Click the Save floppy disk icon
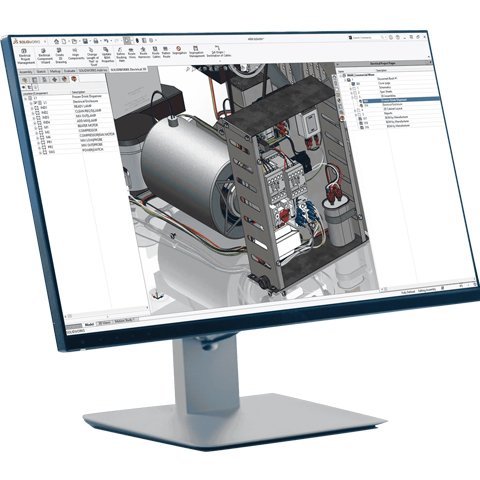480x480 pixels. [x=85, y=41]
